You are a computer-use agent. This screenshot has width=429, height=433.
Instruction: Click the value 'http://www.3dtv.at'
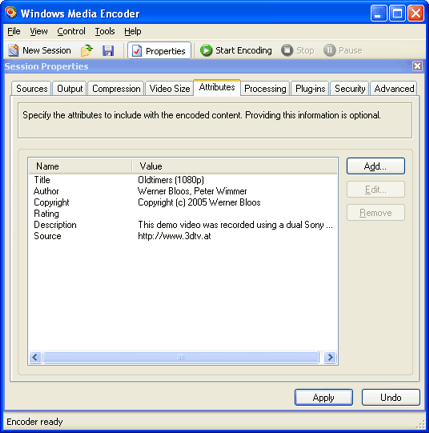tap(174, 236)
